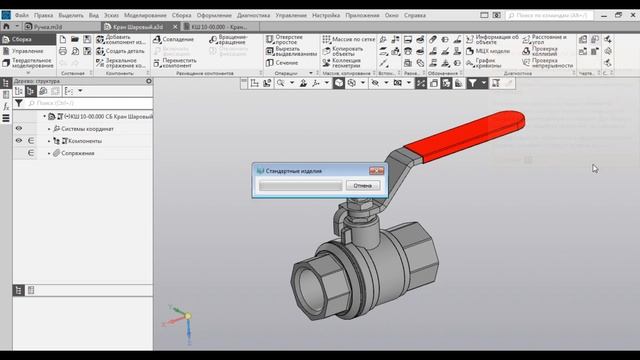
Task: Select the Сборка toolbar set
Action: pos(28,40)
